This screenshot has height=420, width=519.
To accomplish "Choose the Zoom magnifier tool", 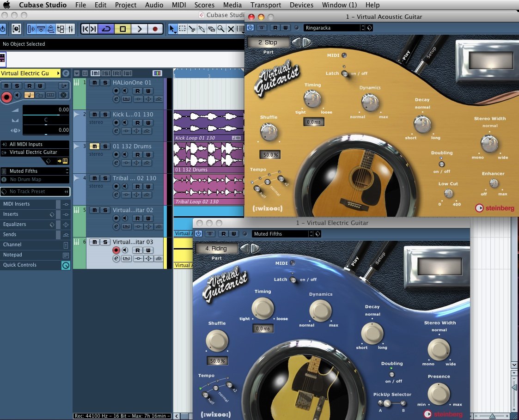I will click(221, 29).
